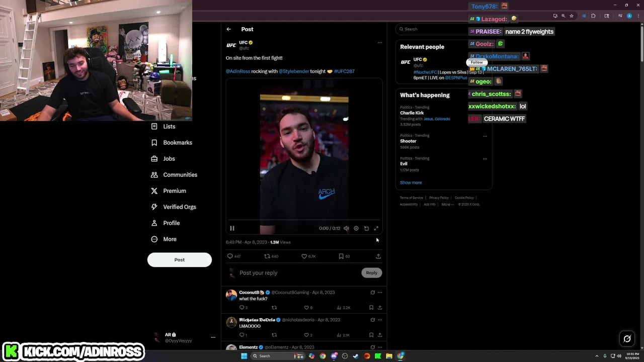Like the UFC post, 6.7K
The height and width of the screenshot is (362, 644).
click(x=308, y=256)
